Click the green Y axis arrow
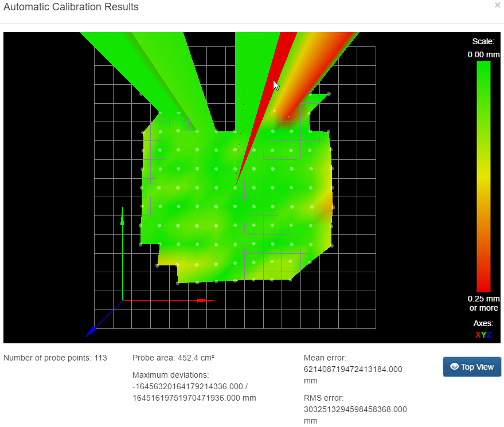 (x=122, y=218)
